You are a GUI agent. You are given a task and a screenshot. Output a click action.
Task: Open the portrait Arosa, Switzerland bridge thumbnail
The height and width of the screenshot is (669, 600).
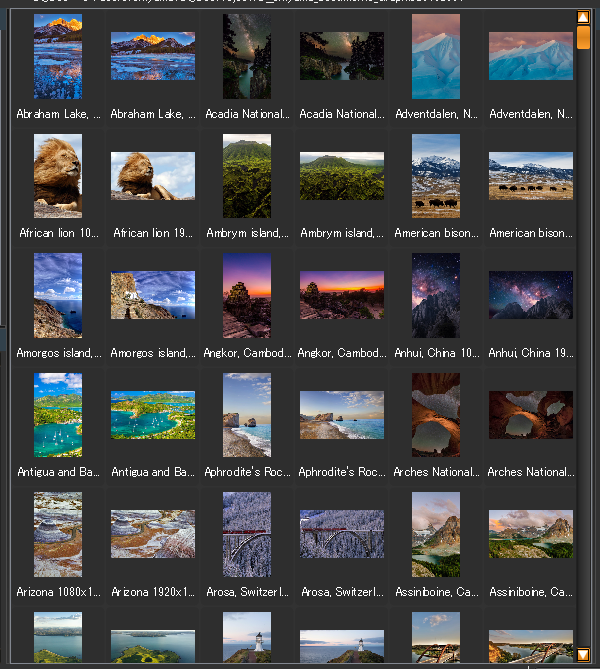247,534
